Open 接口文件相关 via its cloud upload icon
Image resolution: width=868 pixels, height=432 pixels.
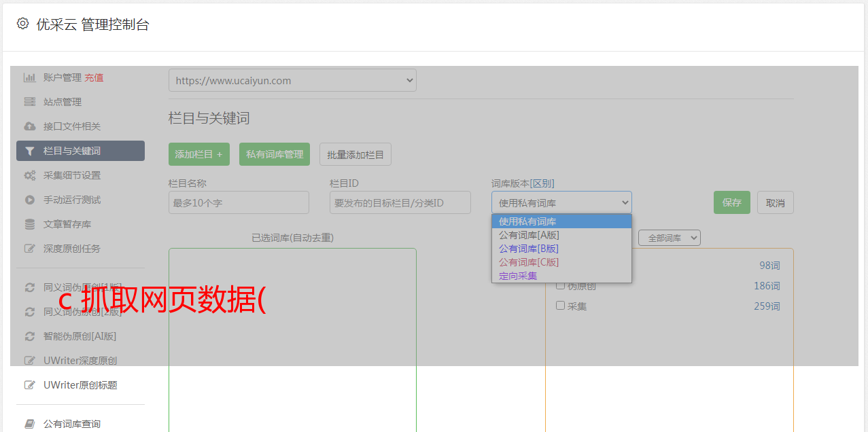(29, 126)
